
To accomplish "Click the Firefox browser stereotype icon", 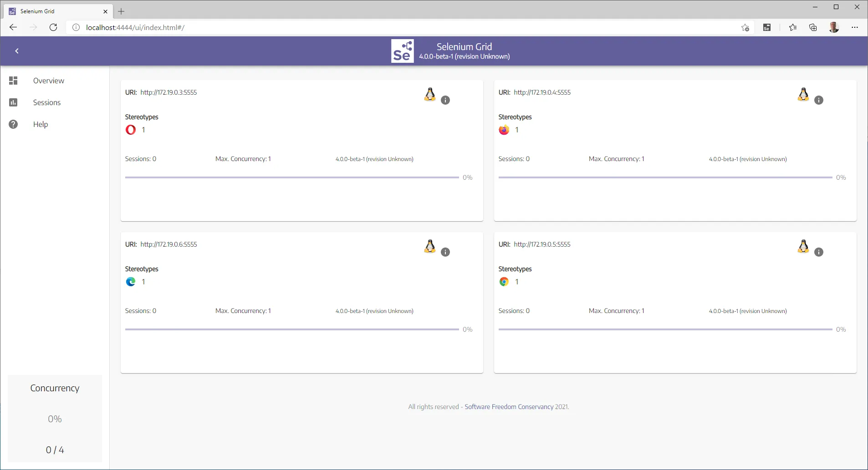I will pos(504,130).
